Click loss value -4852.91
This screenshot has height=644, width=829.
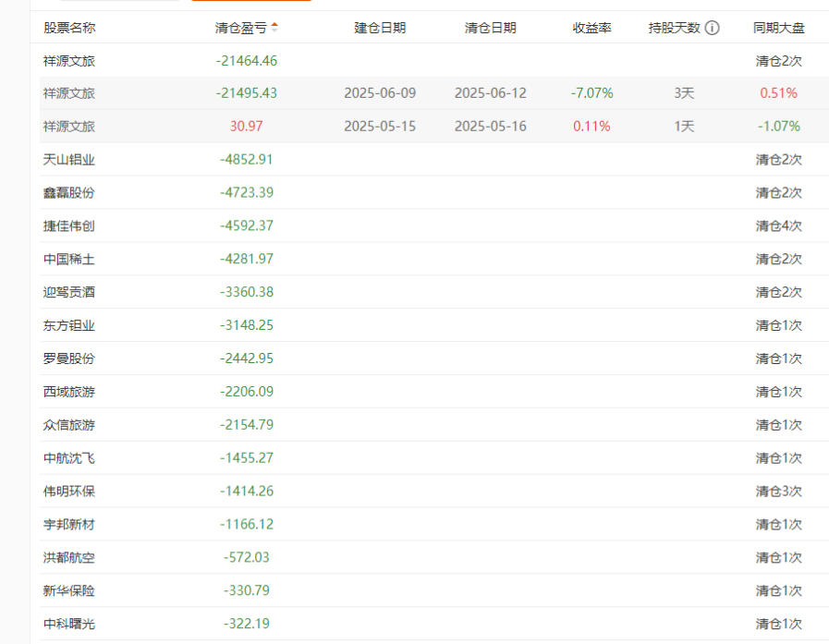coord(247,159)
